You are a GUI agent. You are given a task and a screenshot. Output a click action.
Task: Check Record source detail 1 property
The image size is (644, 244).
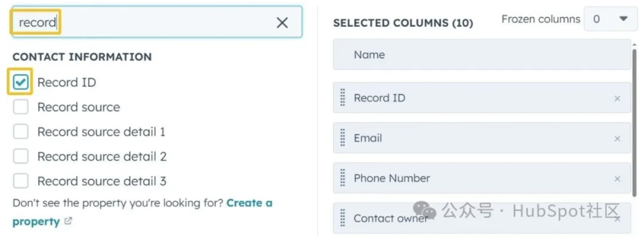[20, 132]
